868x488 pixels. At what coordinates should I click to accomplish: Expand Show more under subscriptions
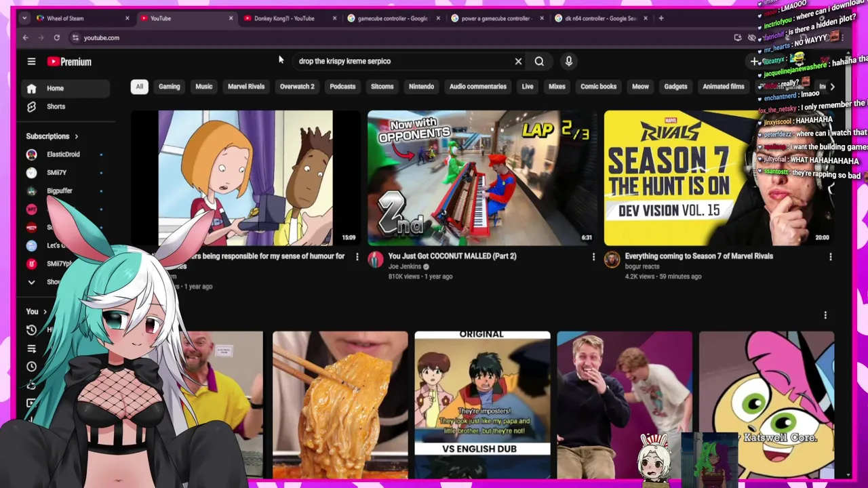pos(31,282)
